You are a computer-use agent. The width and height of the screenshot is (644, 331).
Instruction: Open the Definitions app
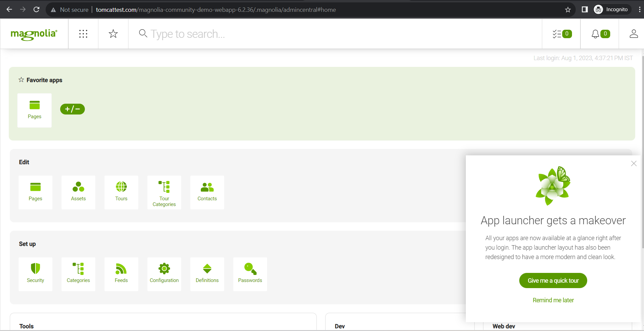207,274
